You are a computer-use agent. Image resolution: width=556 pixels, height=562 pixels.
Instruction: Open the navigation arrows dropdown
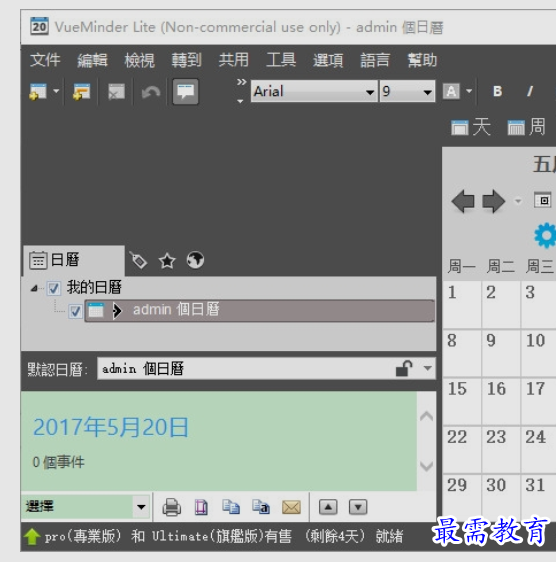click(x=518, y=201)
